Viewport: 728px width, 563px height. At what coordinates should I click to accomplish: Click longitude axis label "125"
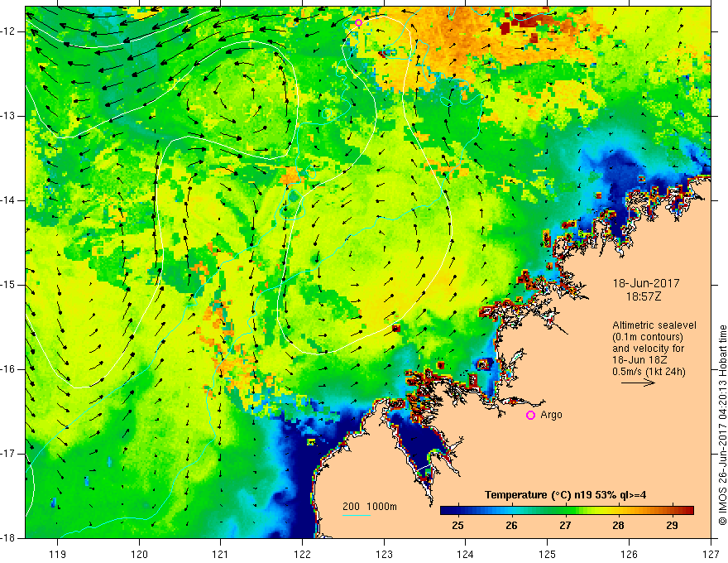[x=548, y=554]
